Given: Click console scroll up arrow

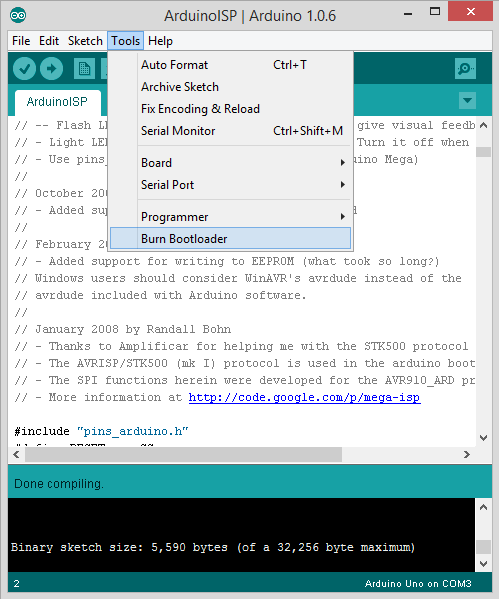Looking at the screenshot, I should point(483,507).
